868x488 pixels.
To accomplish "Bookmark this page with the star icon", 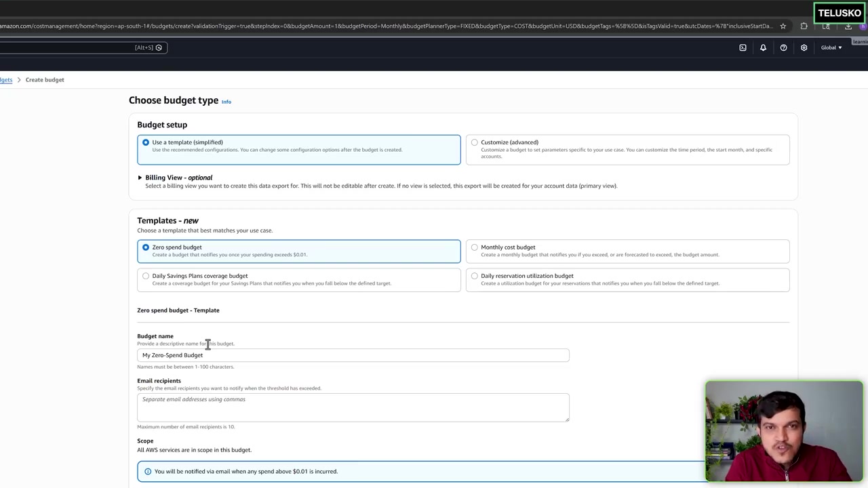I will 783,26.
